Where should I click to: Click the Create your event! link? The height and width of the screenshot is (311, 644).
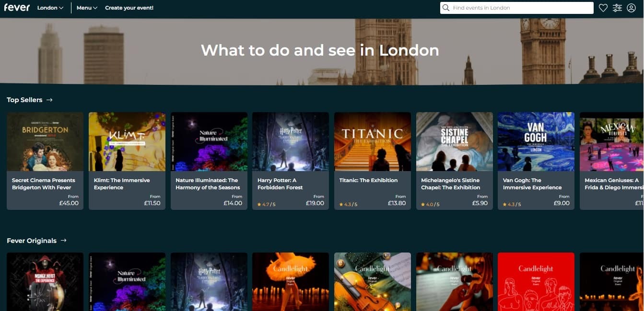point(129,8)
